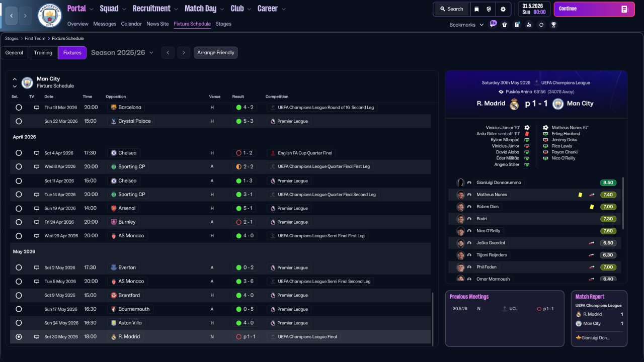
Task: Open the notifications chat icon showing 9+
Action: pos(493,24)
